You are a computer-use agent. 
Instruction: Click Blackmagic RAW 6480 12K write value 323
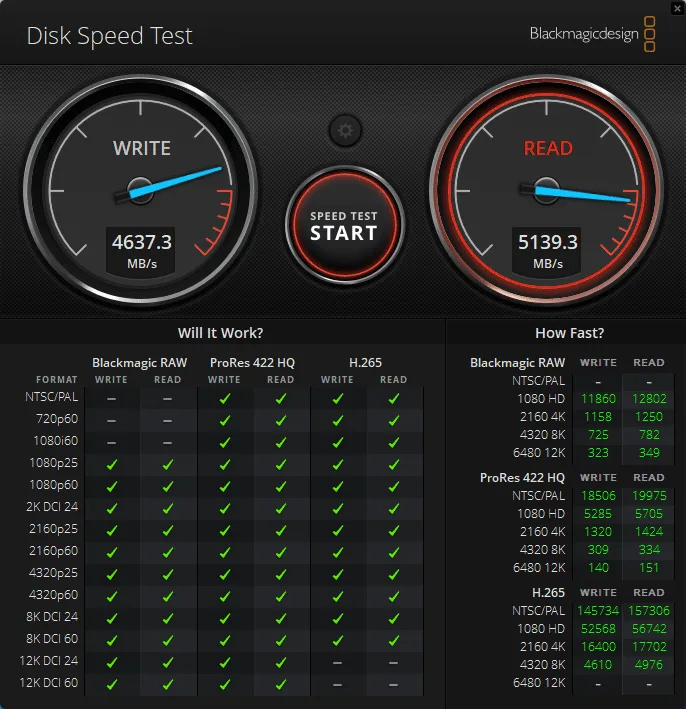pyautogui.click(x=598, y=453)
